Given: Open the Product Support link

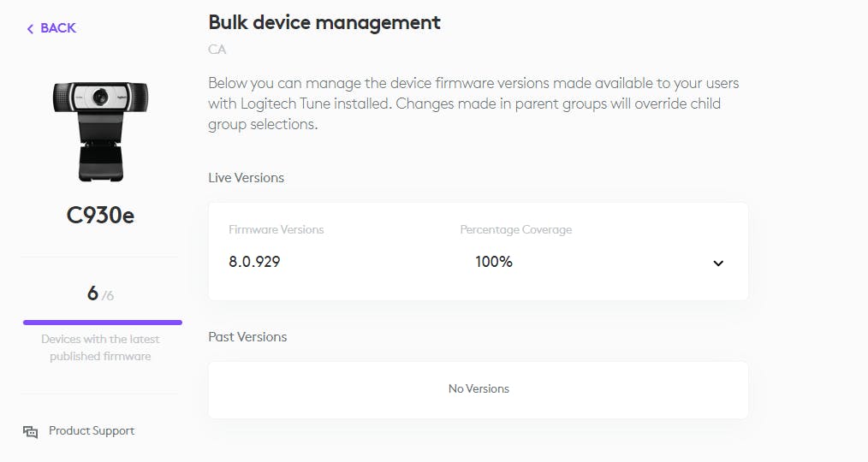Looking at the screenshot, I should pyautogui.click(x=91, y=430).
